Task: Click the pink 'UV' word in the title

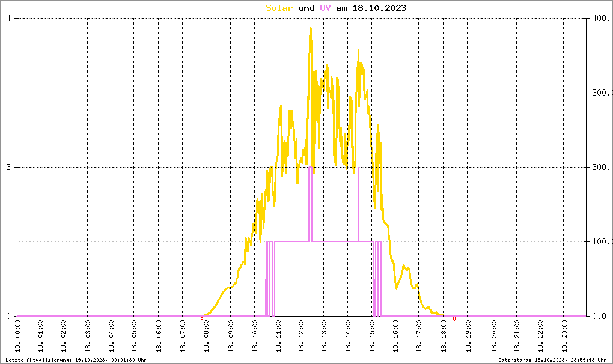Action: pos(325,8)
